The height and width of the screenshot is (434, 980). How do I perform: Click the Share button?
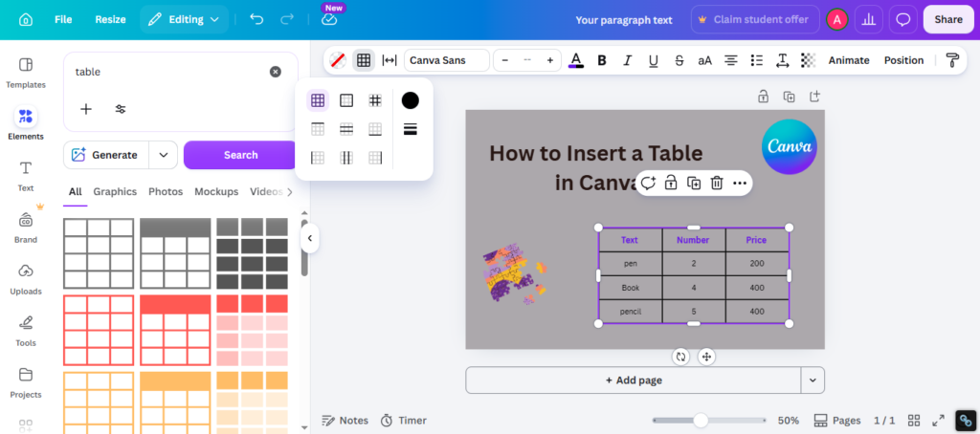(948, 19)
